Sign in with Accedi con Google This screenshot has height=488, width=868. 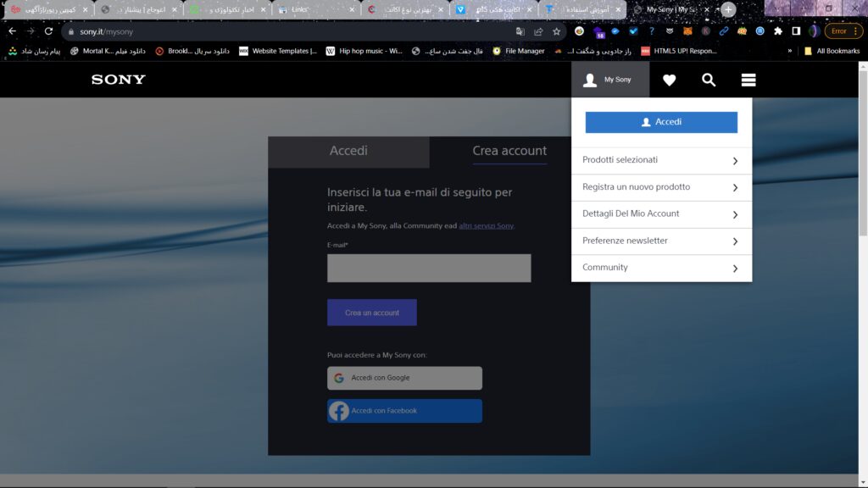click(x=404, y=378)
